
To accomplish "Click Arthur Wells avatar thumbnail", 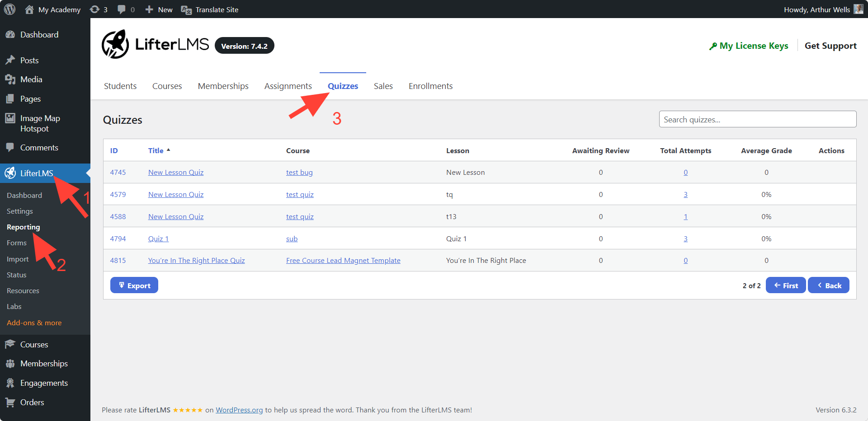I will tap(859, 9).
